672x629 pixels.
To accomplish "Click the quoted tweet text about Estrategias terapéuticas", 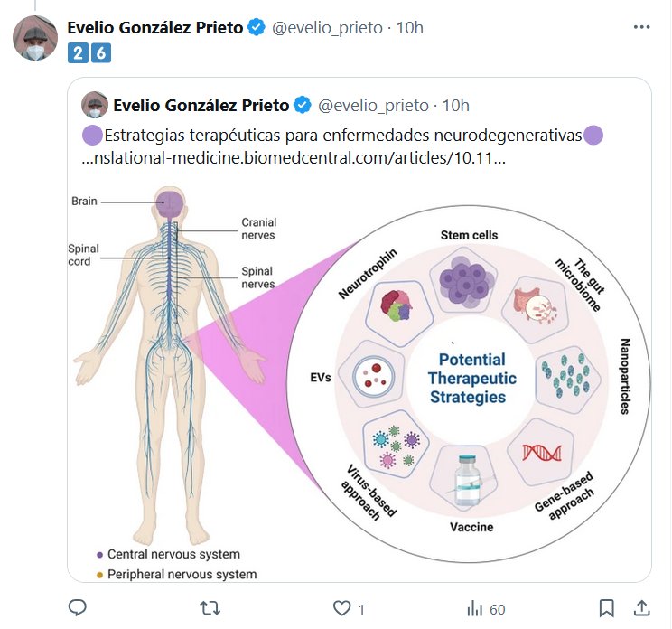I will tap(342, 136).
